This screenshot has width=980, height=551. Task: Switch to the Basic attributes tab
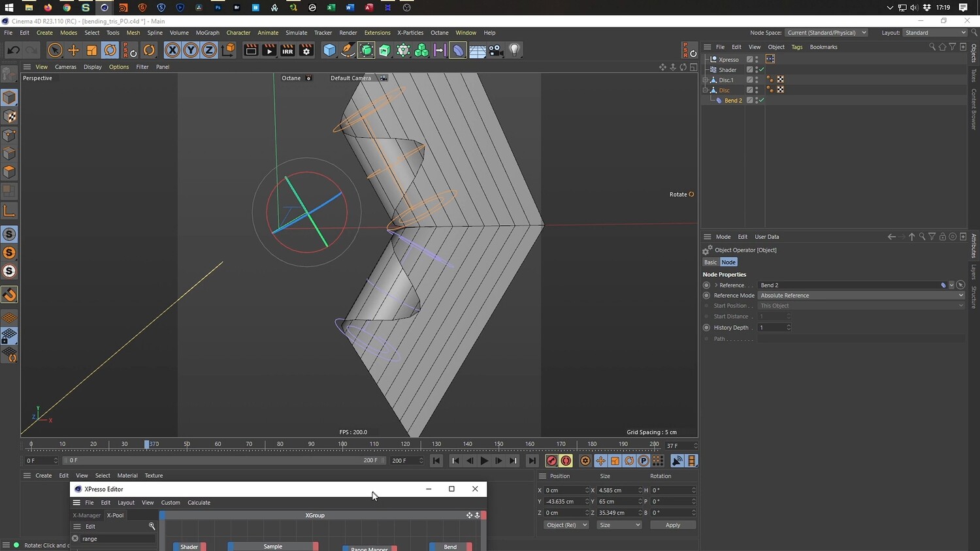click(710, 262)
